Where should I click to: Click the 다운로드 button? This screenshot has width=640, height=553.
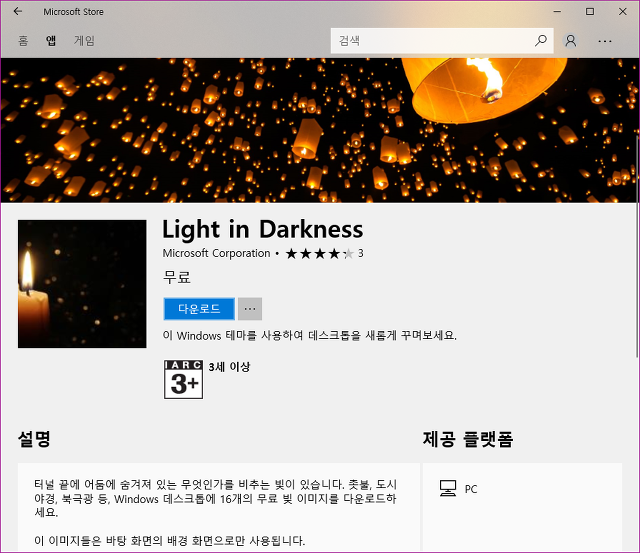pos(199,309)
